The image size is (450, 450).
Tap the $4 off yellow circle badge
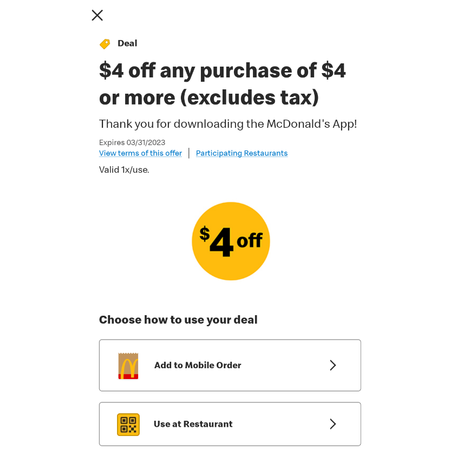point(231,241)
